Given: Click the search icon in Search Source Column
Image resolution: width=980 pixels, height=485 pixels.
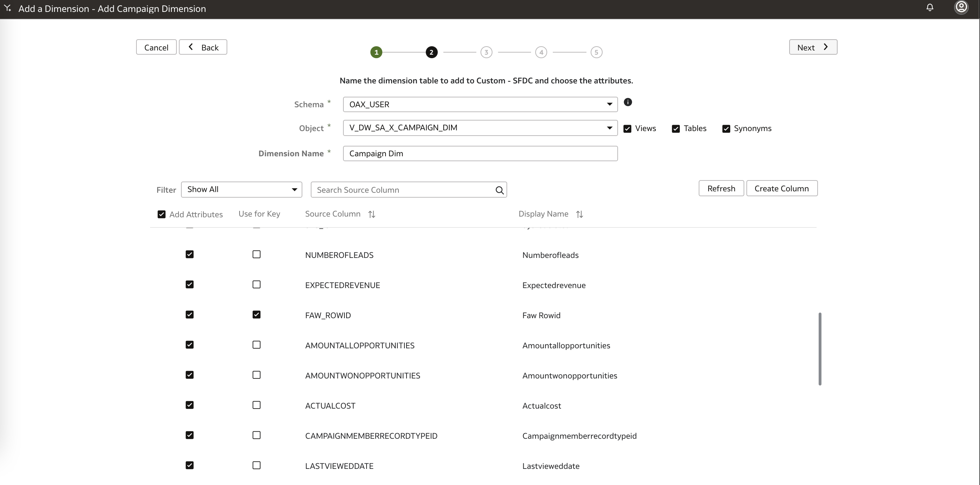Looking at the screenshot, I should (x=499, y=190).
